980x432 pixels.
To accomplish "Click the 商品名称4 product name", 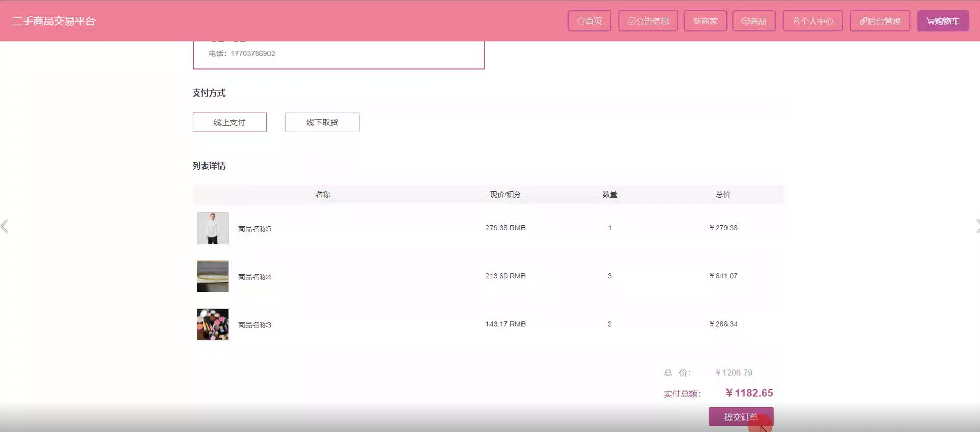I will [x=254, y=277].
